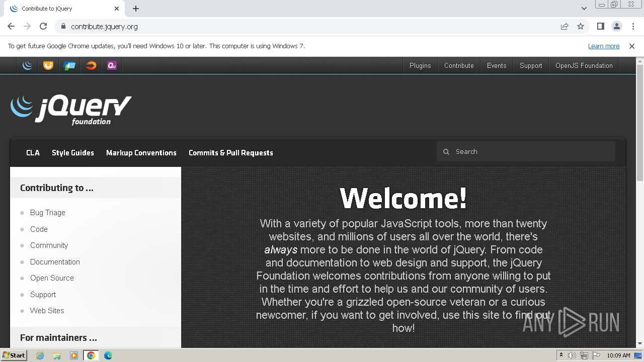
Task: Open the jQuery site icon in top bar
Action: click(28, 65)
